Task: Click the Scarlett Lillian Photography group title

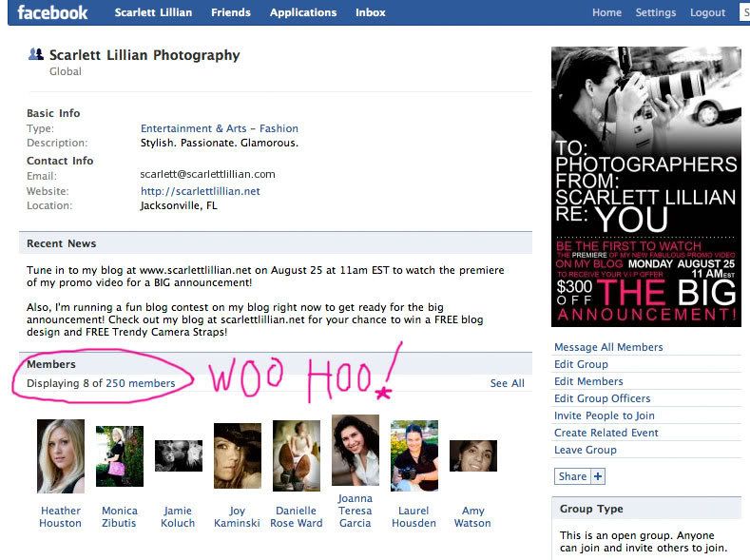Action: click(x=144, y=55)
